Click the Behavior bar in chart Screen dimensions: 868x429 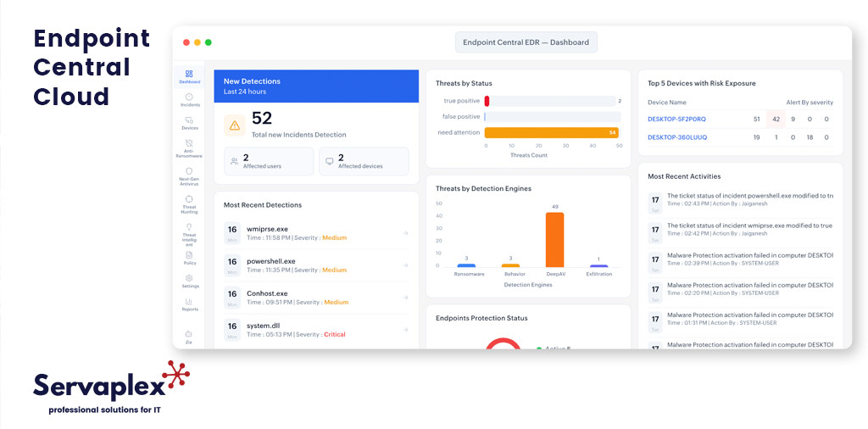pyautogui.click(x=510, y=265)
